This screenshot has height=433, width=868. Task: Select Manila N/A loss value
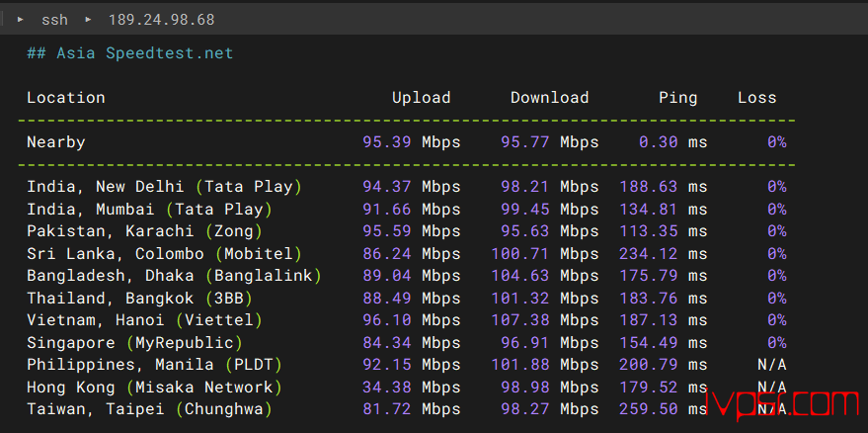771,365
